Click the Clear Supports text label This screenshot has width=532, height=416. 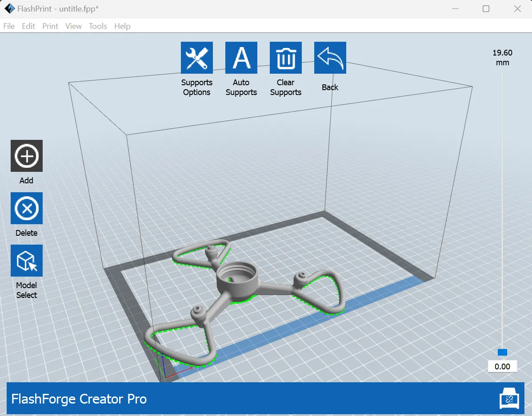click(x=286, y=87)
